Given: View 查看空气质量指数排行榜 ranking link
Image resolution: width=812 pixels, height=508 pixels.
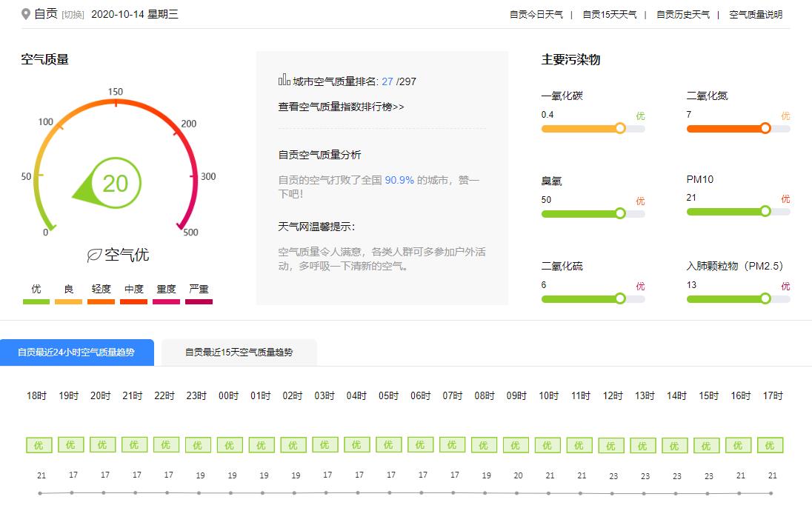Looking at the screenshot, I should coord(341,107).
